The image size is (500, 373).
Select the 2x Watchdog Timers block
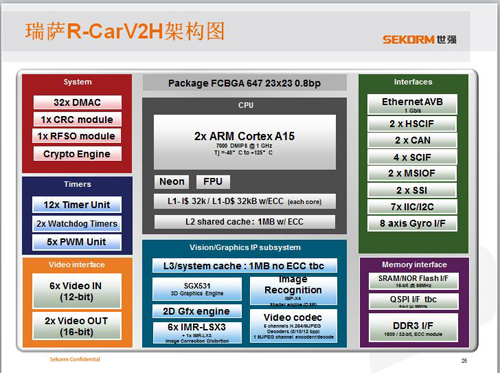click(77, 224)
